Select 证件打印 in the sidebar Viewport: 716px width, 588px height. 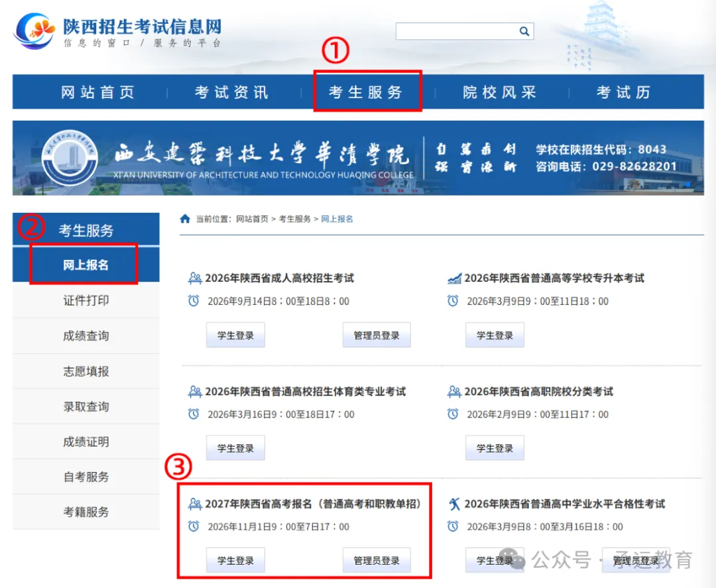click(x=86, y=300)
